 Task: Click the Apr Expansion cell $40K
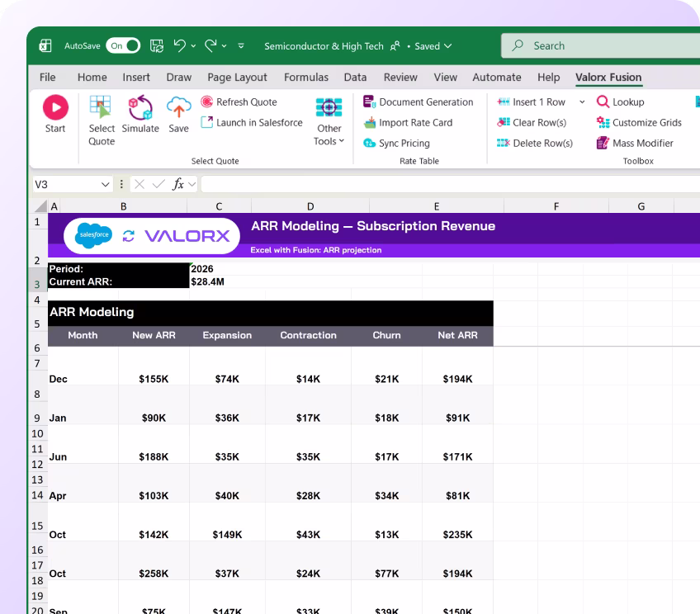pyautogui.click(x=227, y=495)
